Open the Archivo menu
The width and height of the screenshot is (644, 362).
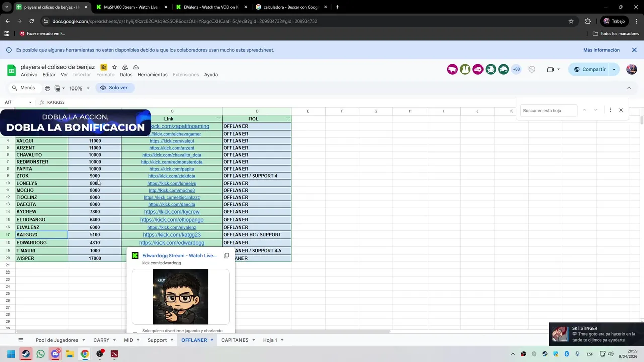[x=29, y=75]
